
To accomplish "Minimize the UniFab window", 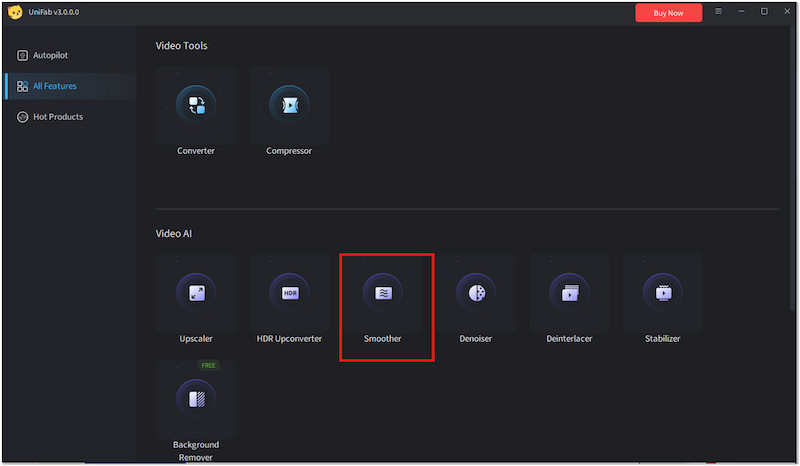I will pyautogui.click(x=741, y=11).
